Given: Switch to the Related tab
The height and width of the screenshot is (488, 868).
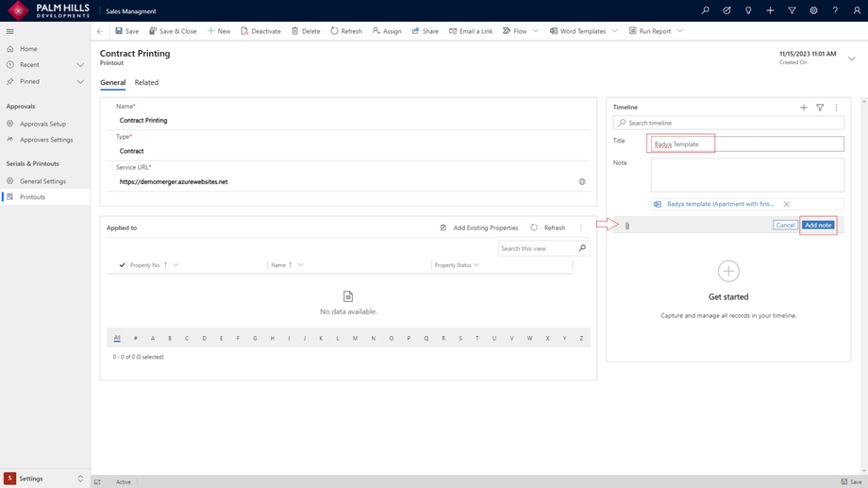Looking at the screenshot, I should tap(146, 82).
